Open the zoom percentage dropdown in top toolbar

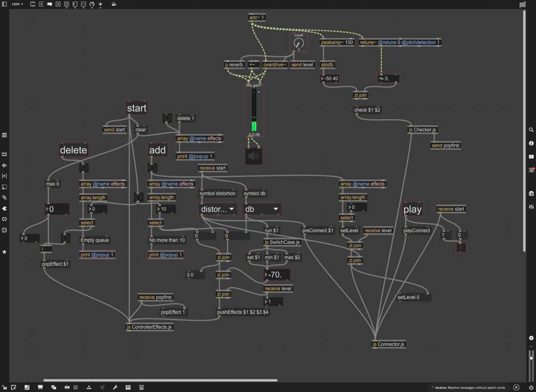[x=17, y=4]
